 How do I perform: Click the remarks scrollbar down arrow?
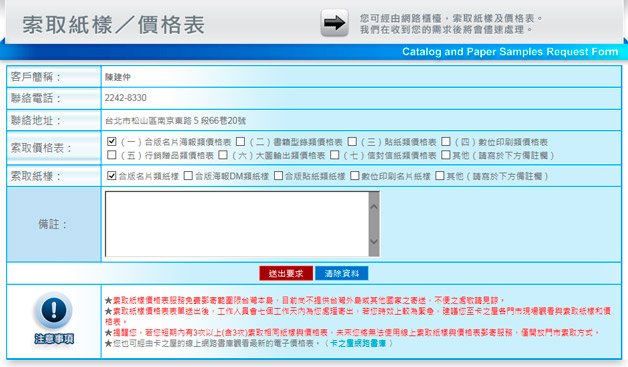pyautogui.click(x=374, y=242)
